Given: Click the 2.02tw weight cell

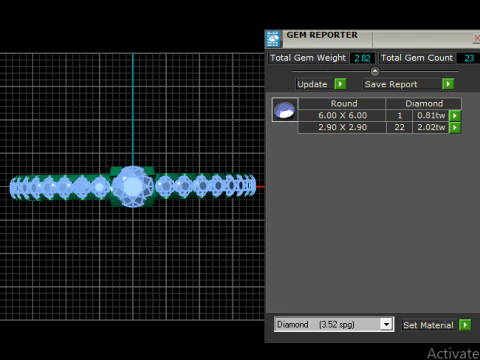Looking at the screenshot, I should (x=431, y=127).
